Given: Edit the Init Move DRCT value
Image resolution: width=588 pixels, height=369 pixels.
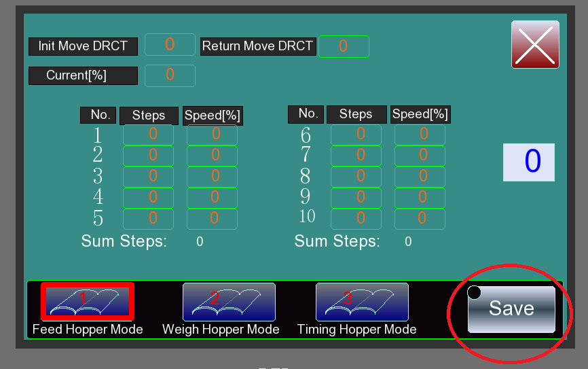Looking at the screenshot, I should tap(170, 45).
